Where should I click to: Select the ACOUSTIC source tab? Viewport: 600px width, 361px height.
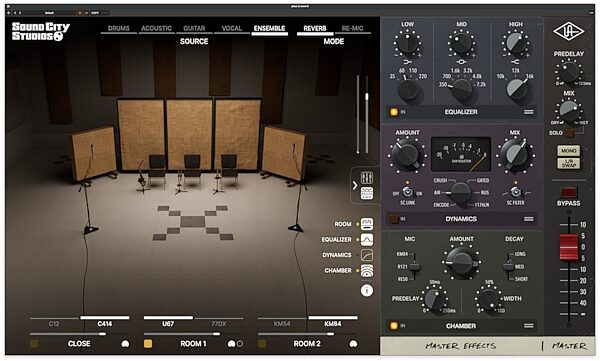pos(156,28)
